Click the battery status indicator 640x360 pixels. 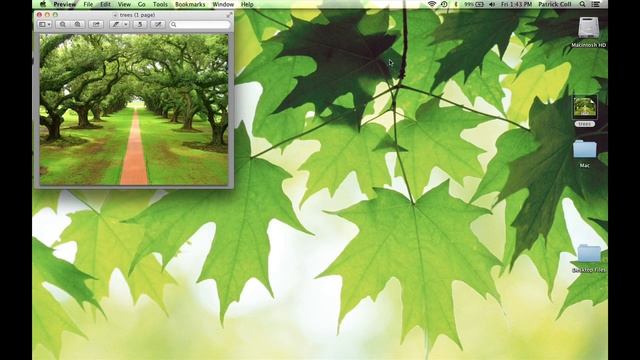tap(474, 4)
